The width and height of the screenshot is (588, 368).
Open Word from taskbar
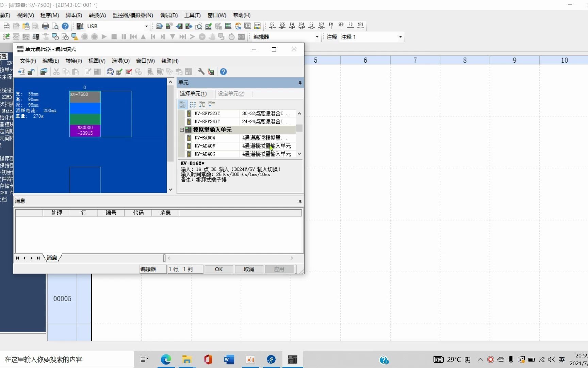point(229,359)
